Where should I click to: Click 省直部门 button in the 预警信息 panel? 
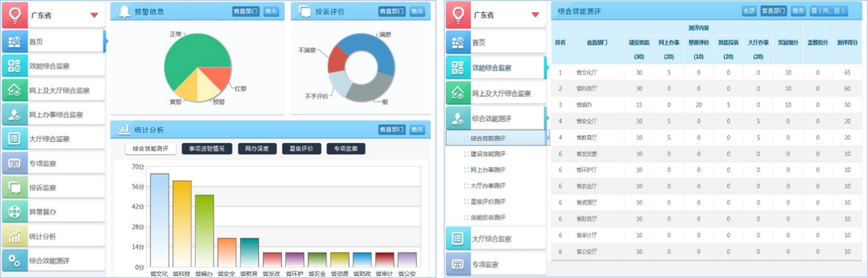(x=245, y=12)
